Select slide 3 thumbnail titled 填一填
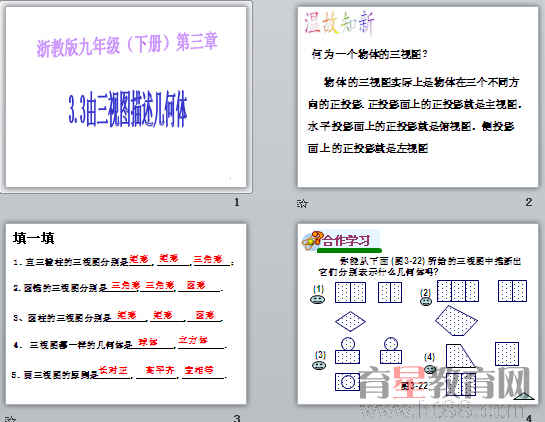This screenshot has height=422, width=545. 126,314
